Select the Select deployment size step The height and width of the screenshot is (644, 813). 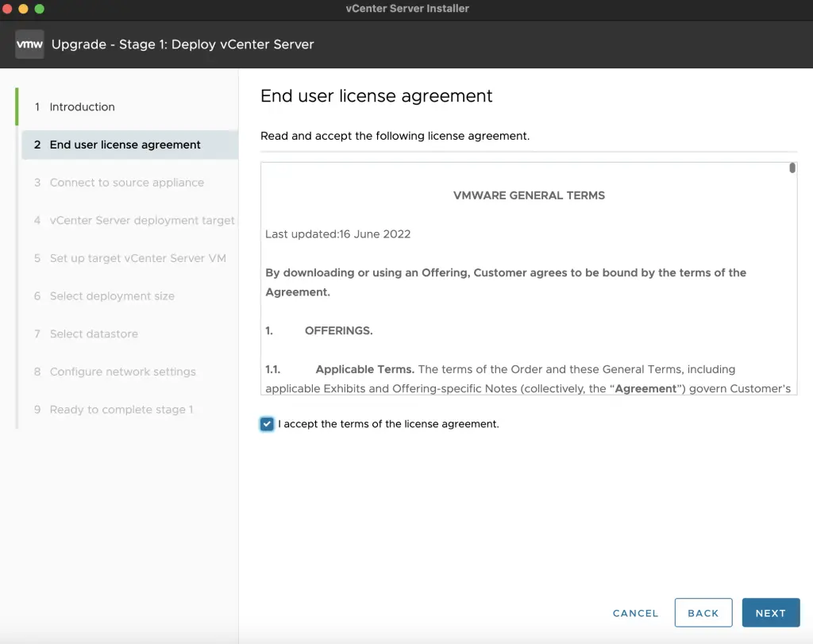point(111,295)
